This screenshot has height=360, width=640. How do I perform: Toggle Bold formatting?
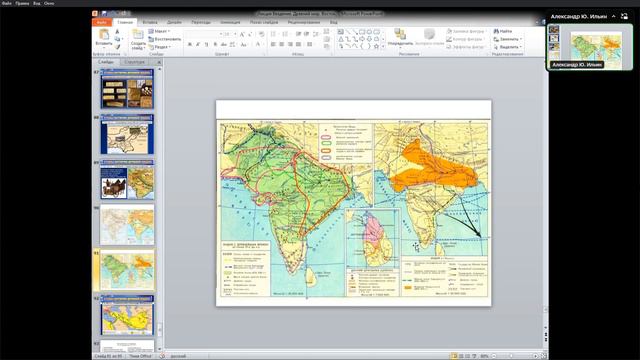[x=190, y=44]
